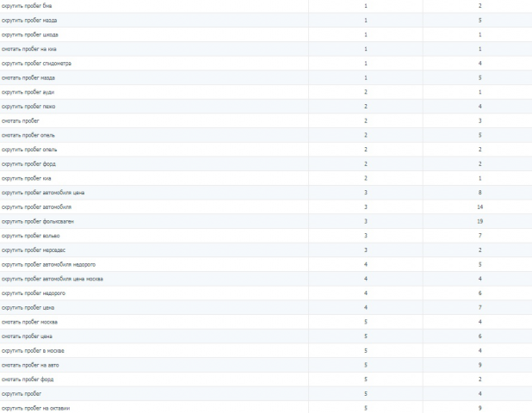
Task: Click the keyword 'скрутить пробег в москве'
Action: (33, 350)
